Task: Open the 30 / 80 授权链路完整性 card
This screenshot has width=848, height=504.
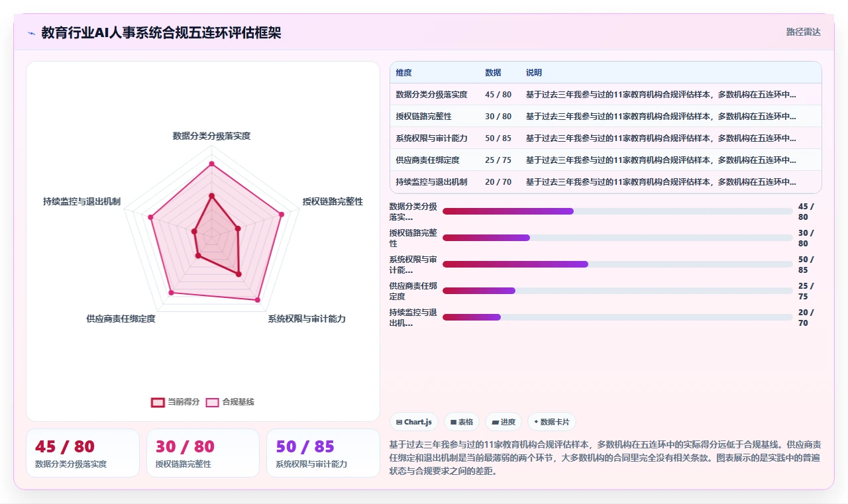Action: (203, 453)
